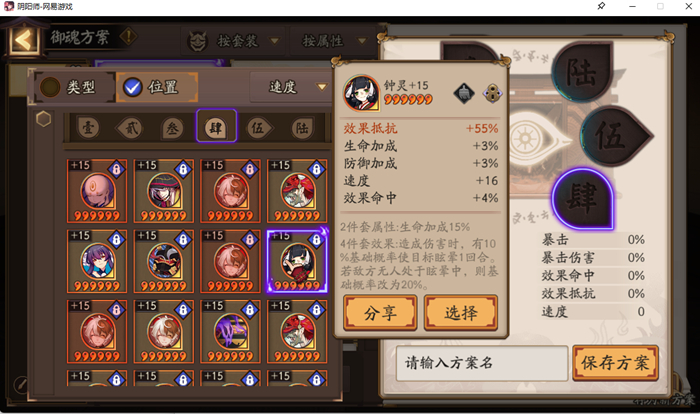Open the 御魂方案 info exclamation icon

tap(129, 37)
